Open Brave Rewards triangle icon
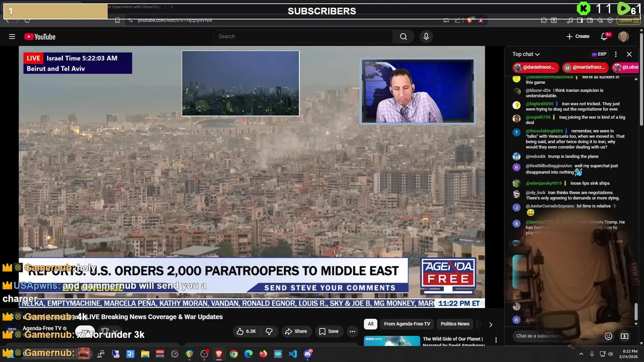644x362 pixels. (481, 20)
